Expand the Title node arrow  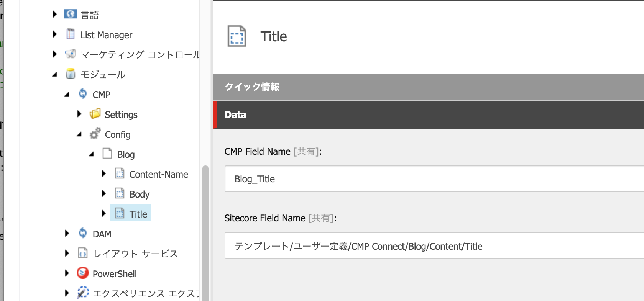(x=103, y=213)
